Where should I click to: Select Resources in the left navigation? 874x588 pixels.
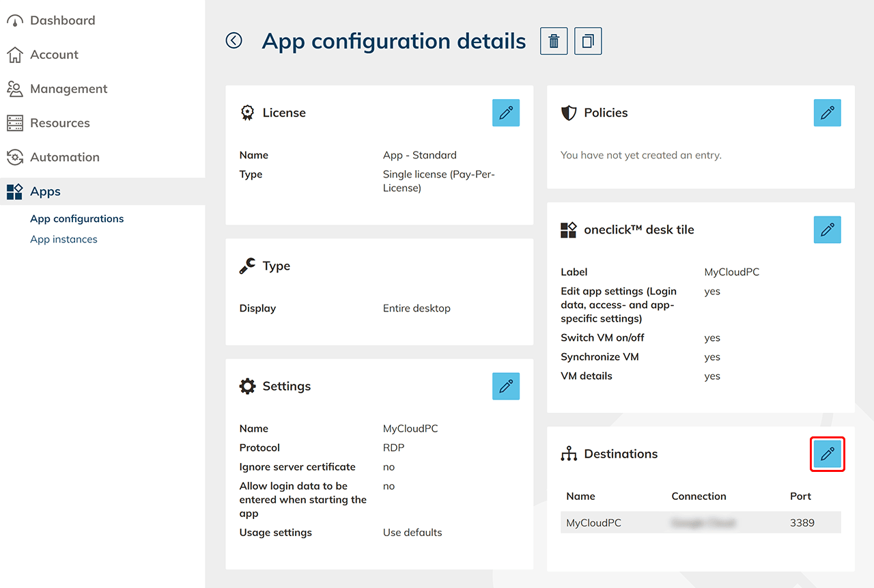coord(59,123)
